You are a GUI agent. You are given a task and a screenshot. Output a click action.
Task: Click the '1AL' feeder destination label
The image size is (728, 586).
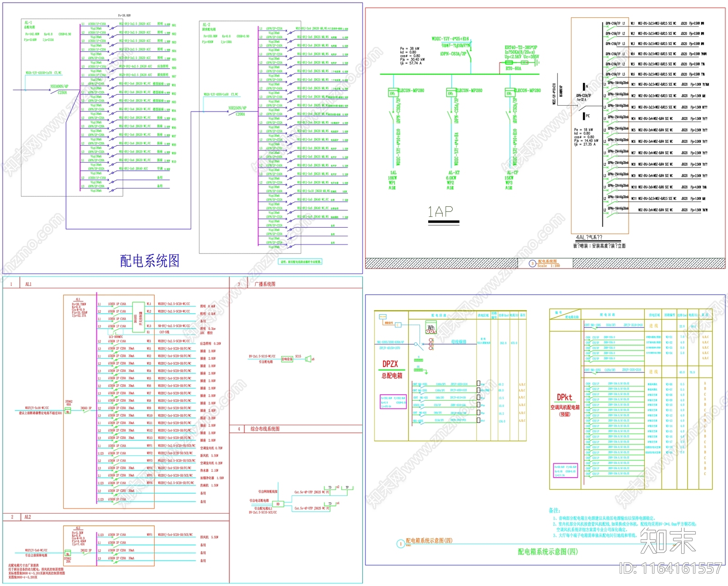tap(393, 173)
